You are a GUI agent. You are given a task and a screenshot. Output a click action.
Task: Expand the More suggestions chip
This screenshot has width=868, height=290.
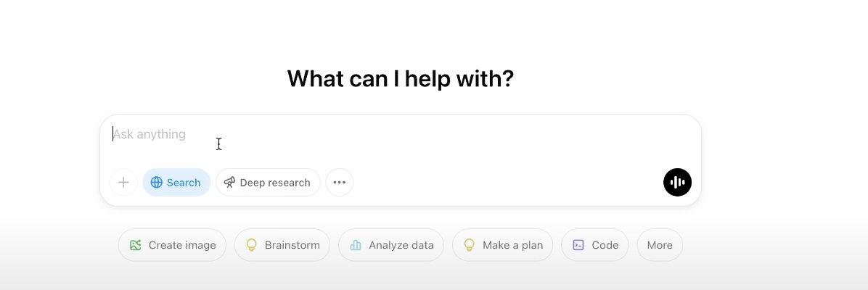pyautogui.click(x=660, y=245)
